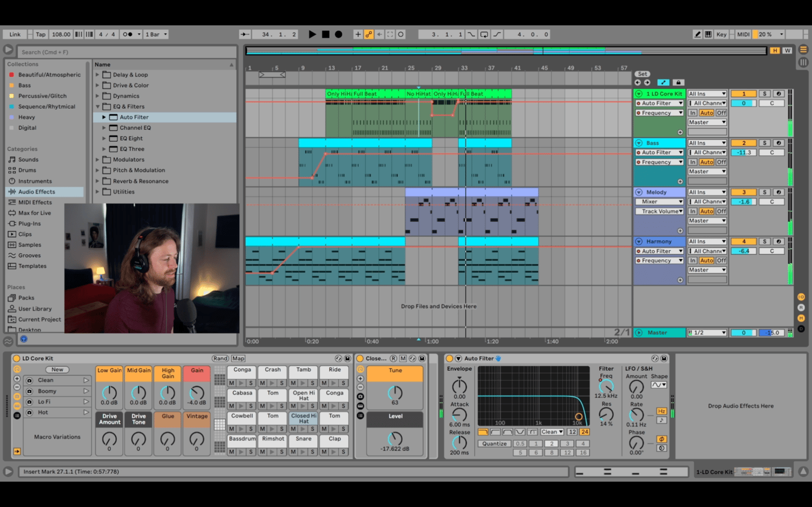Screen dimensions: 812x507
Task: Toggle the computer MIDI keyboard icon
Action: click(708, 34)
